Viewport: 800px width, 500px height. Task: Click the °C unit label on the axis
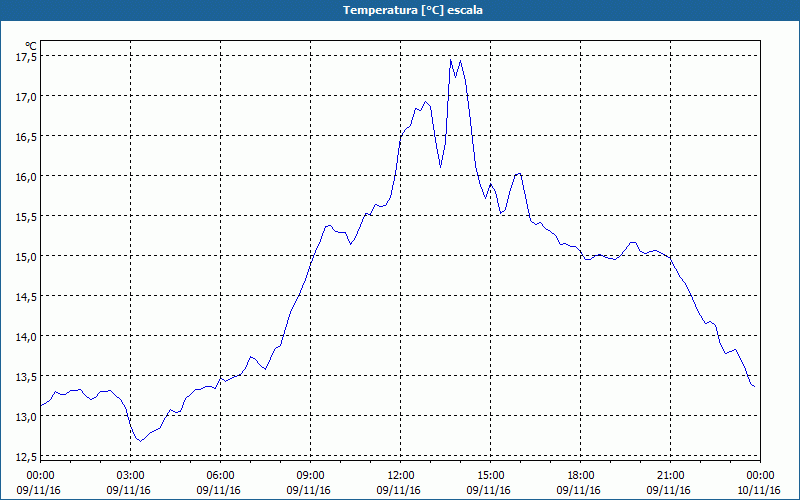click(x=31, y=46)
